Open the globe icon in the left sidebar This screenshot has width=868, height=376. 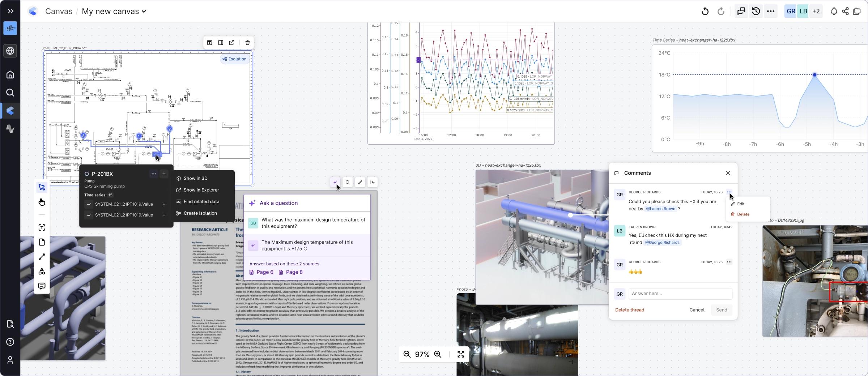[10, 51]
